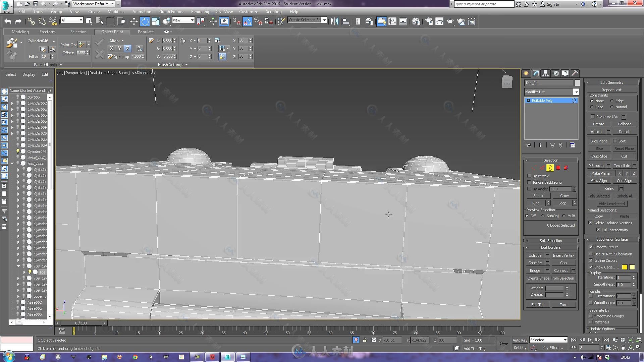Screen dimensions: 644x362
Task: Click the Windows Start button
Action: tap(8, 357)
